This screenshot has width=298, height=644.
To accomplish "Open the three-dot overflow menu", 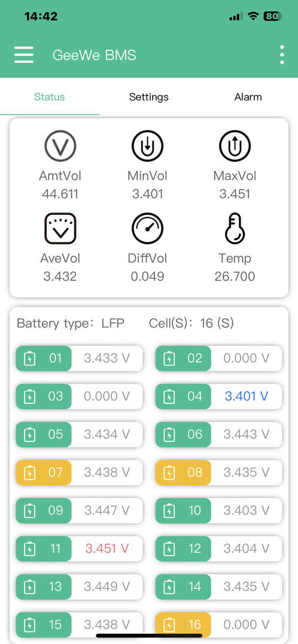I will 282,54.
